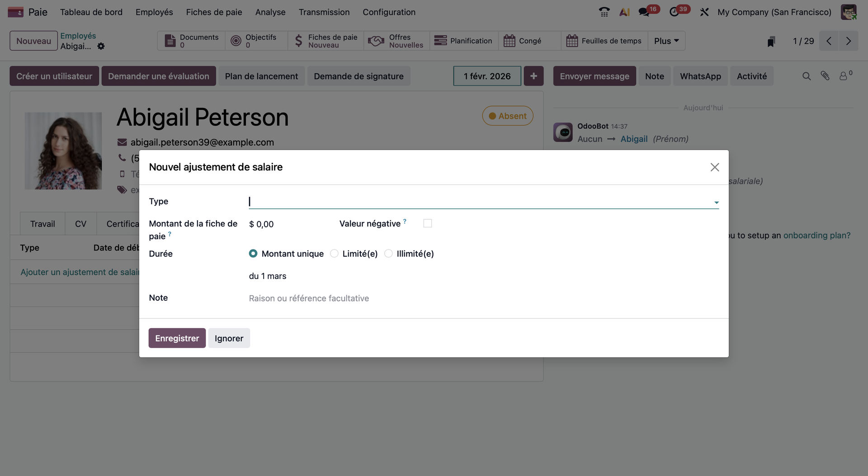
Task: Open the Configuration menu
Action: click(x=389, y=12)
